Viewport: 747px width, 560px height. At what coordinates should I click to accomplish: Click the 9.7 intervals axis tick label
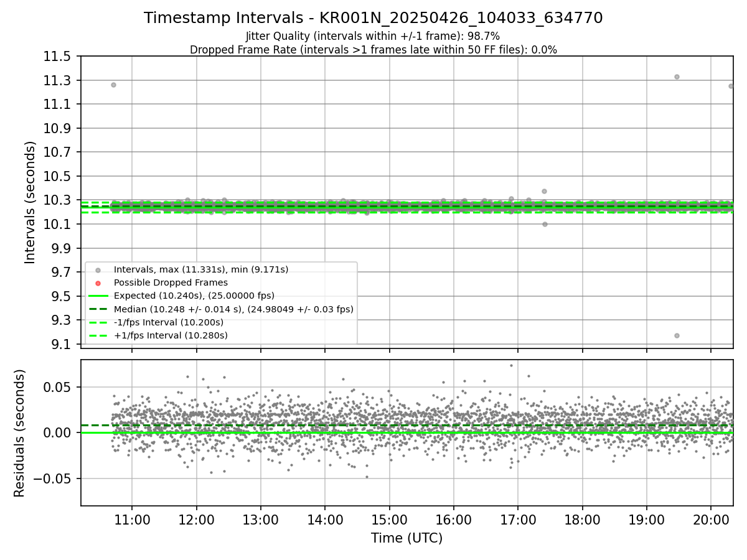(60, 273)
